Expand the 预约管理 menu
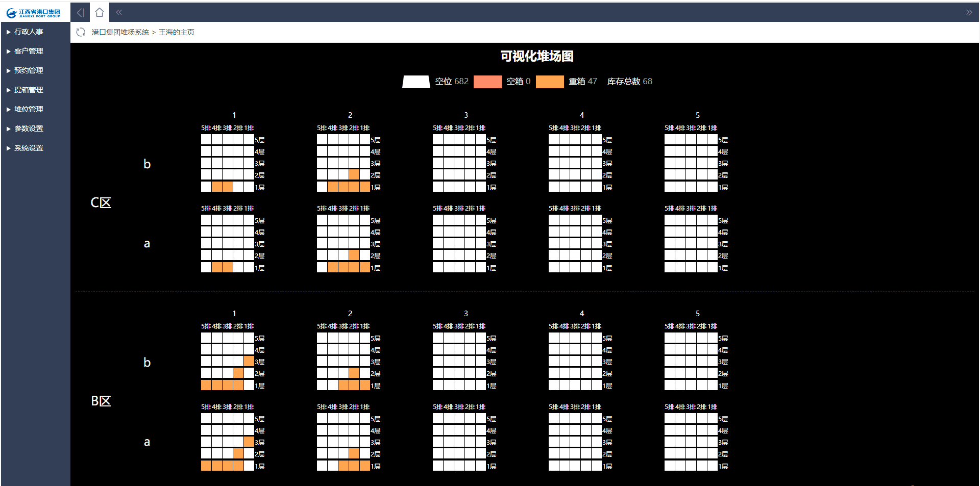Screen dimensions: 980x486 point(29,70)
